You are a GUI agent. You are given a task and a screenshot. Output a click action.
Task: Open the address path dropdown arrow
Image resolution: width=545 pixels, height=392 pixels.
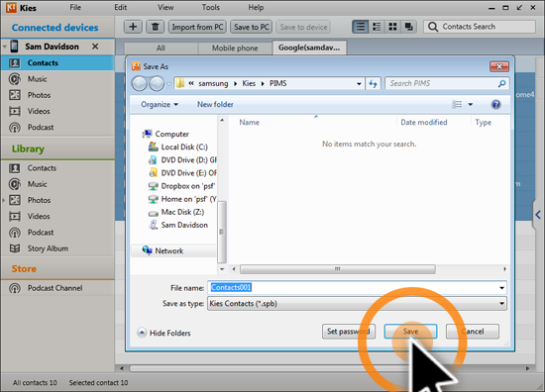coord(359,84)
